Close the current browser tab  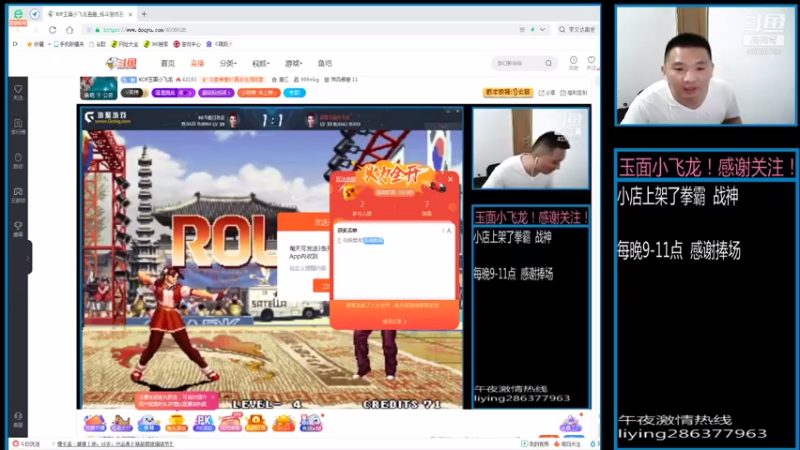tap(131, 14)
